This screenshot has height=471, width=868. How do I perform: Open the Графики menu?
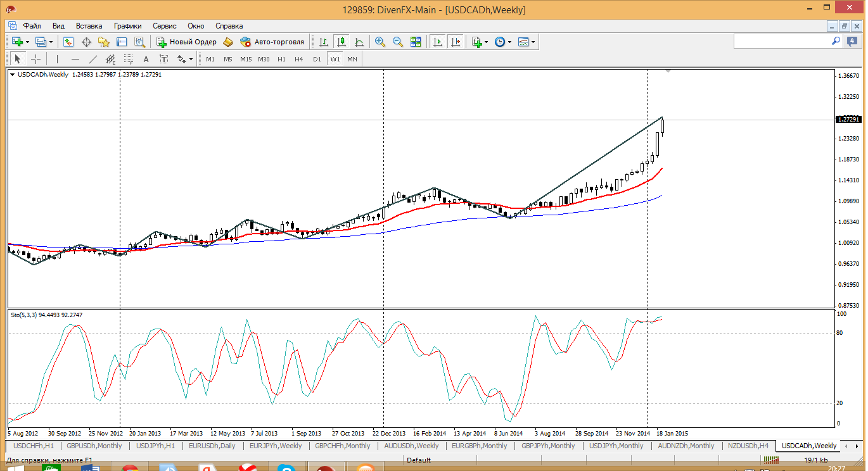(x=127, y=26)
